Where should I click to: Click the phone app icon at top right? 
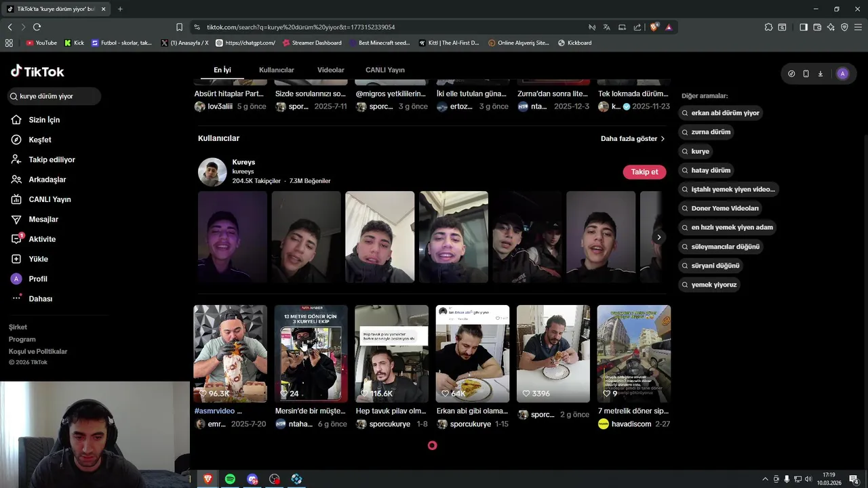coord(806,74)
